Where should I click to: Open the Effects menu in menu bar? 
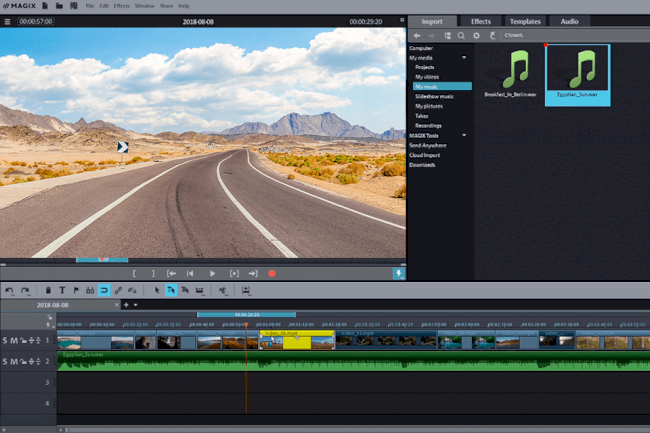pos(121,6)
